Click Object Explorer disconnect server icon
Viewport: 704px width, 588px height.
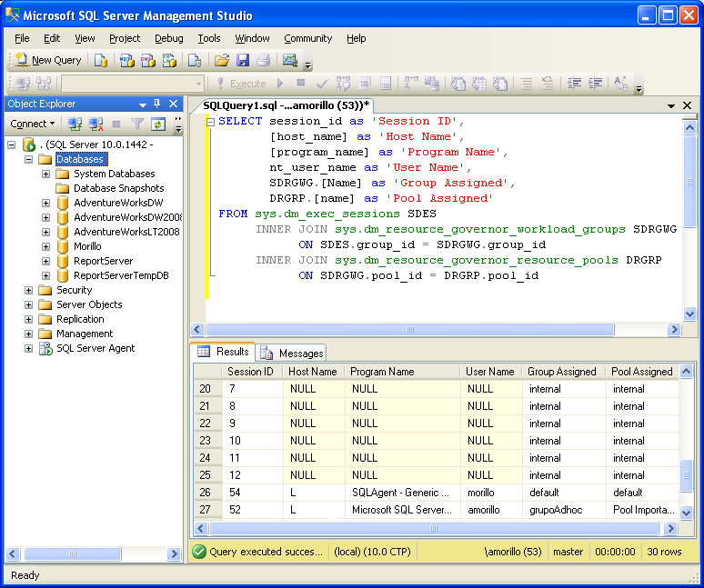pos(96,124)
